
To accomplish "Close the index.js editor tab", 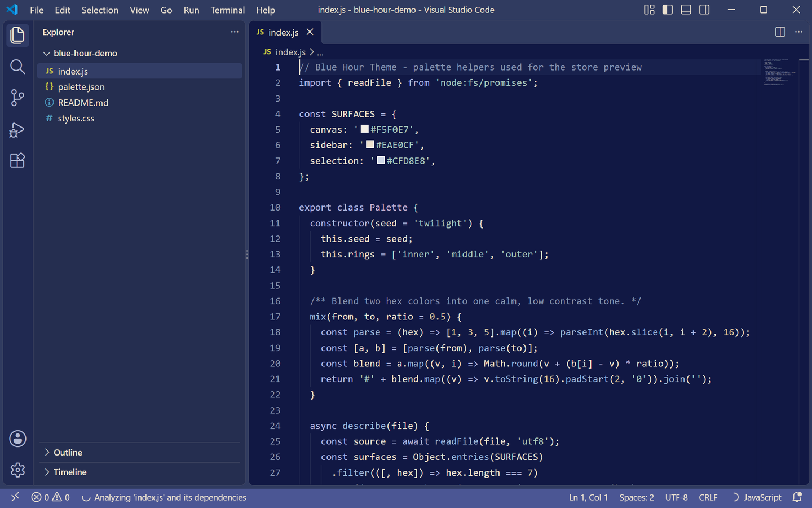I will 310,32.
